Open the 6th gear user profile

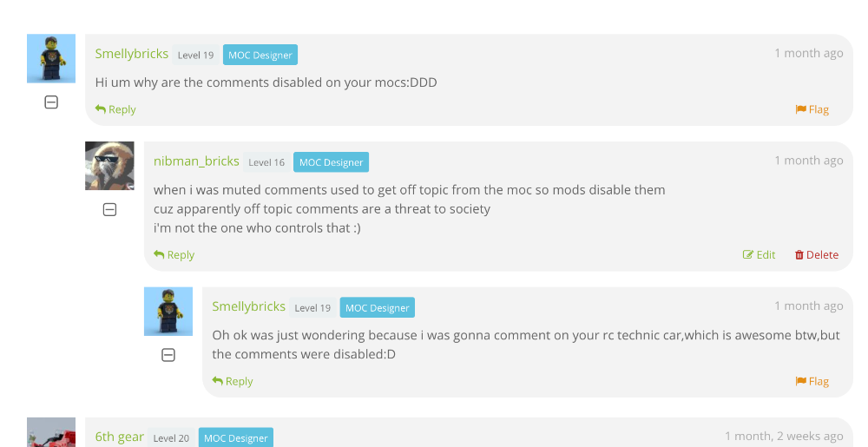(x=120, y=437)
